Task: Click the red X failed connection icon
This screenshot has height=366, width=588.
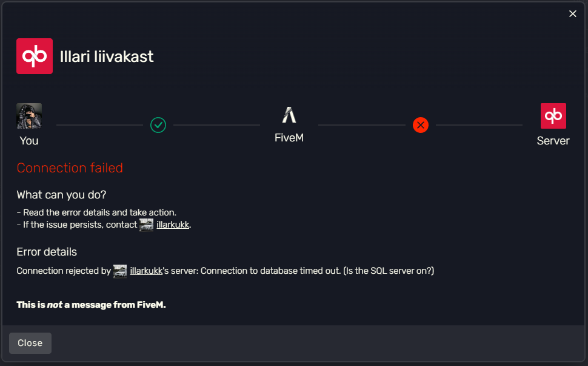Action: (421, 125)
